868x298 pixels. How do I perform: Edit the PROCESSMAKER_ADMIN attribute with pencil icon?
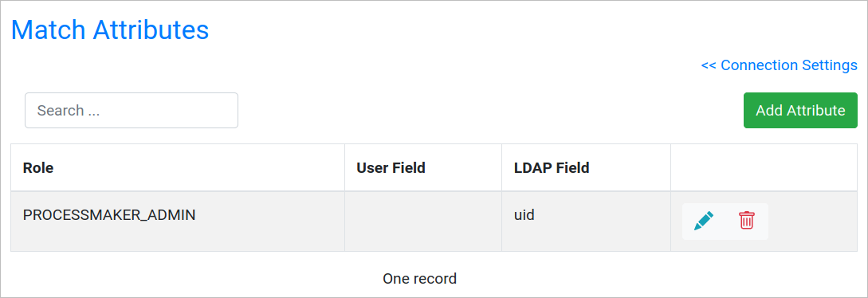[704, 222]
